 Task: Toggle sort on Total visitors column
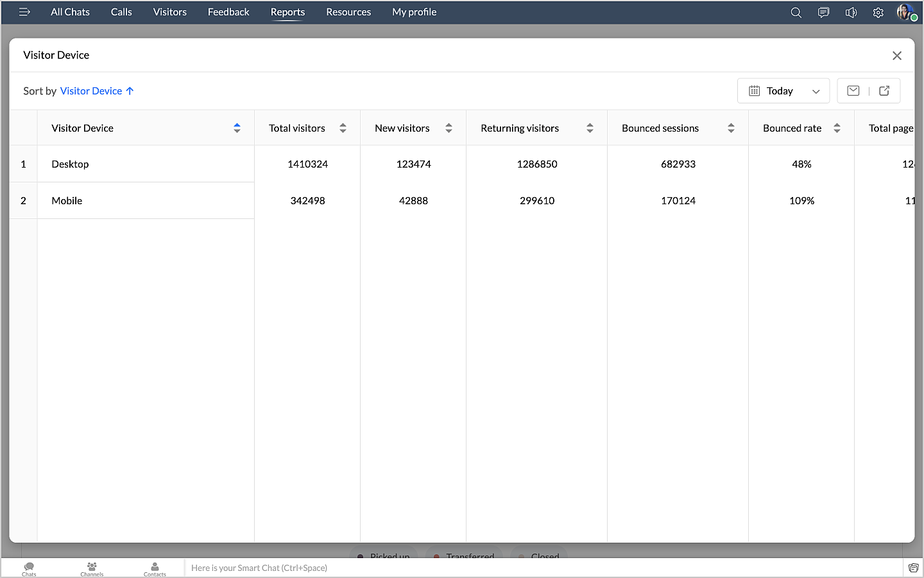(343, 128)
